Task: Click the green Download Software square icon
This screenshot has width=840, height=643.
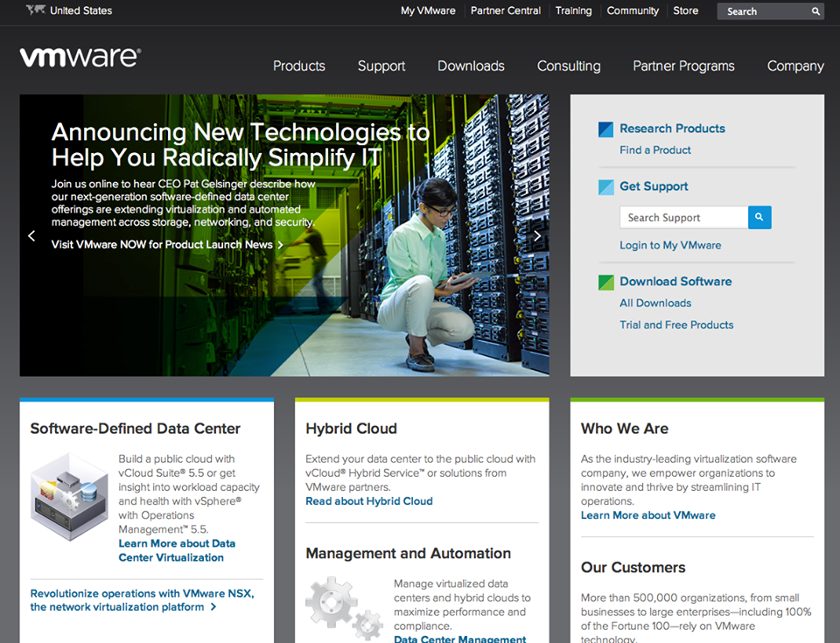Action: pyautogui.click(x=605, y=283)
